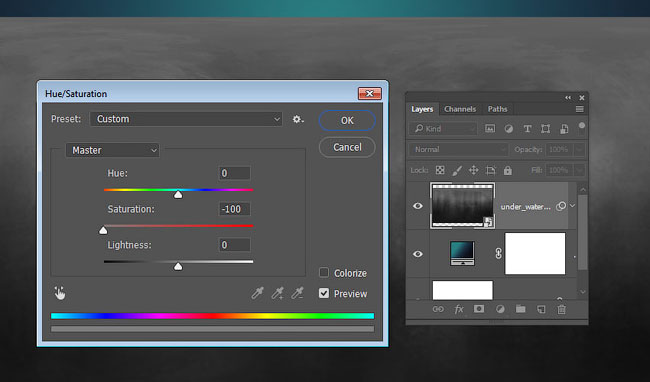Collapse the Layers panel with double arrows

(x=568, y=98)
